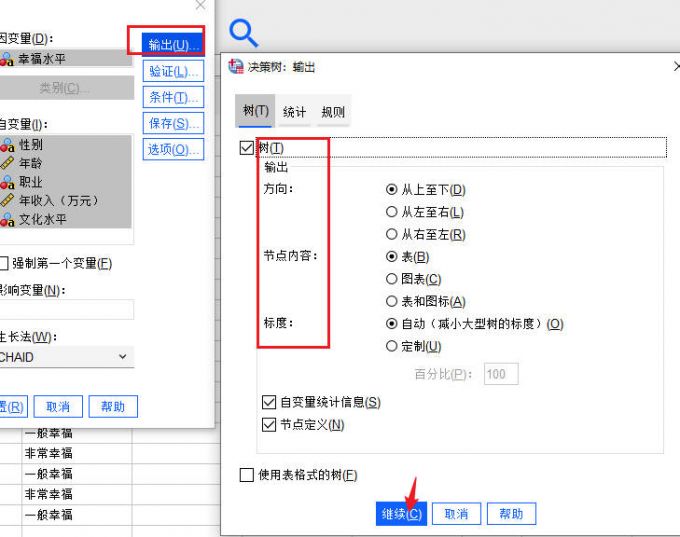
Task: Select automatic scale 自动 option
Action: click(391, 324)
